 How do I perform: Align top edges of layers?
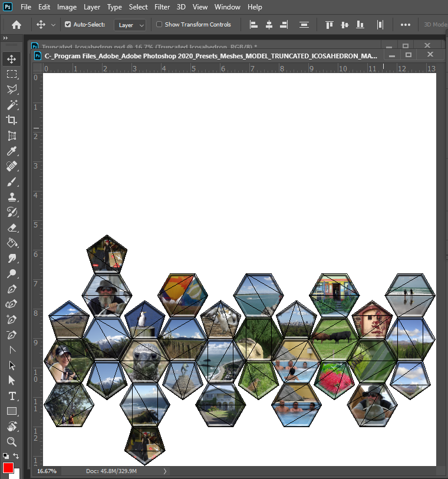(329, 25)
